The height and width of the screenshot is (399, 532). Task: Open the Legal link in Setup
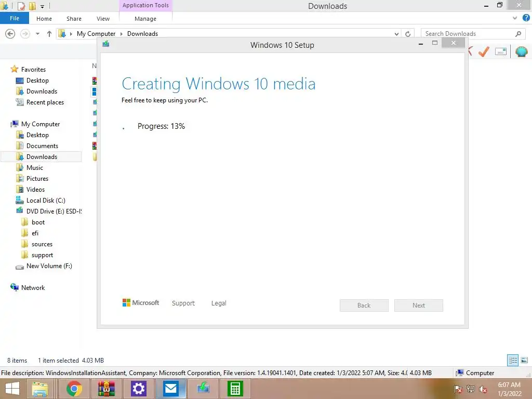pyautogui.click(x=219, y=303)
